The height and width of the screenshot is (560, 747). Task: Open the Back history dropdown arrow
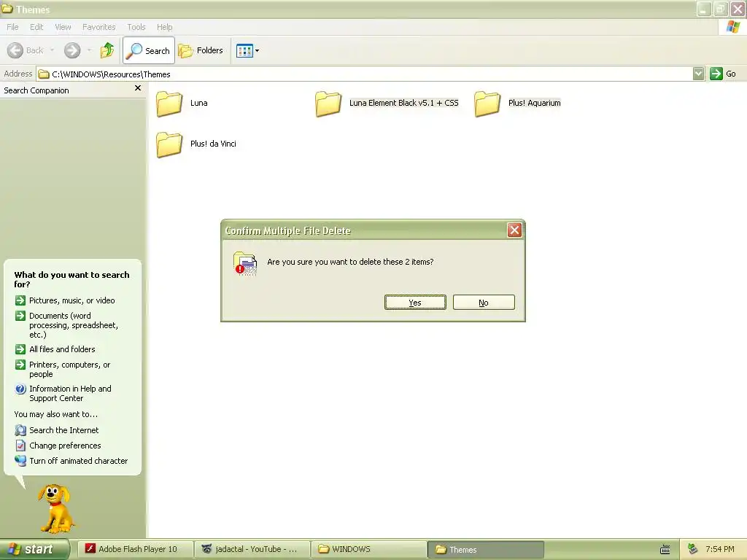[52, 50]
